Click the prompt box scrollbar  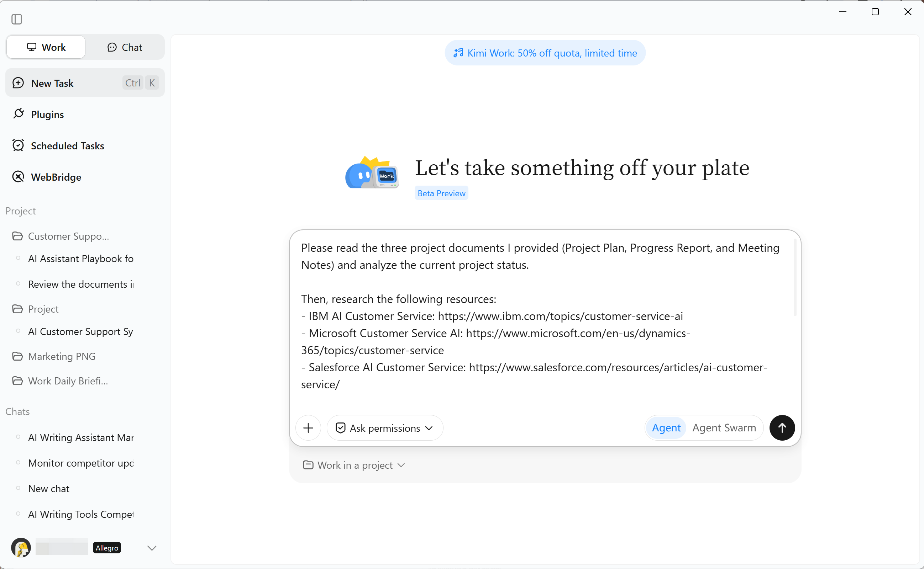pos(794,277)
